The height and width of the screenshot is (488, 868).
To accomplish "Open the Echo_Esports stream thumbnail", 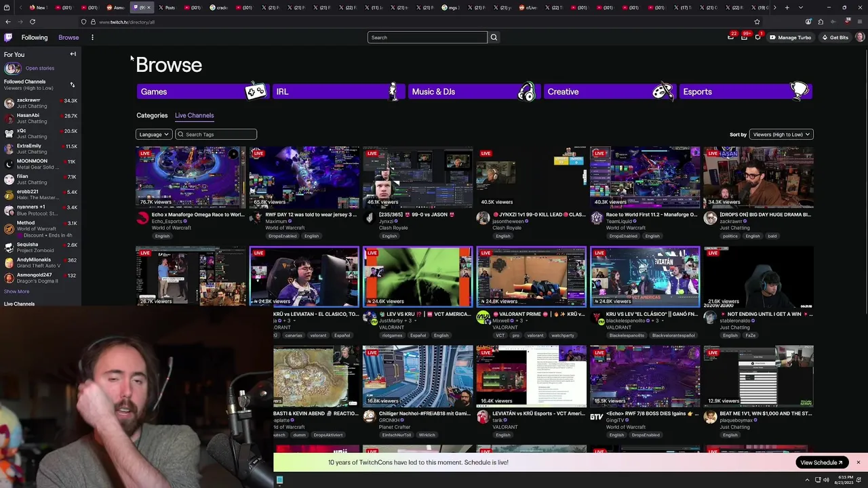I will tap(191, 177).
